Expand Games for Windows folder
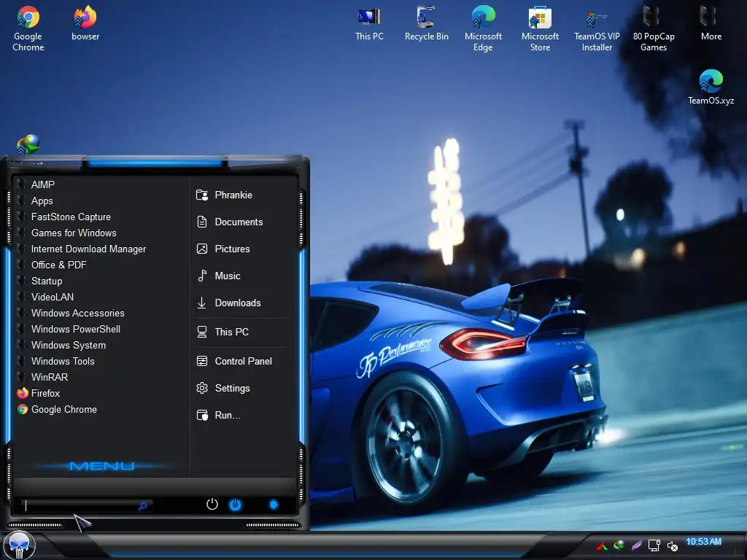Screen dimensions: 747x560 pyautogui.click(x=100, y=233)
